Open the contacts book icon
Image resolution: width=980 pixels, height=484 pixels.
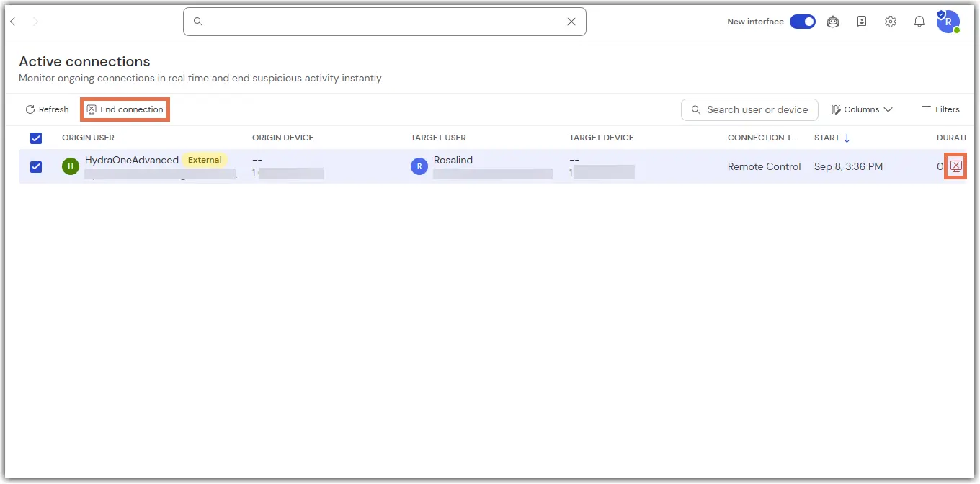pos(862,22)
